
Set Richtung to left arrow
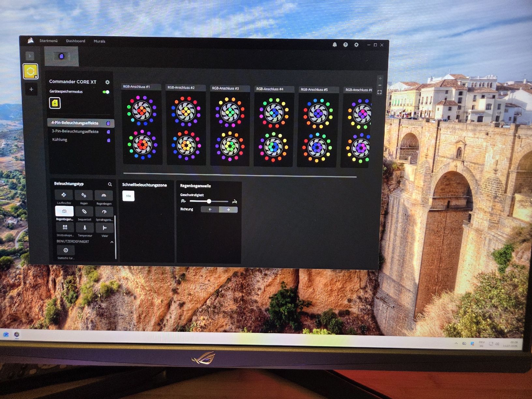[210, 210]
